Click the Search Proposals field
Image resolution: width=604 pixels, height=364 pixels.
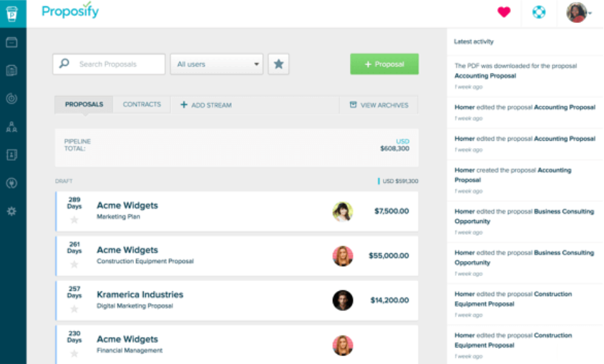115,64
